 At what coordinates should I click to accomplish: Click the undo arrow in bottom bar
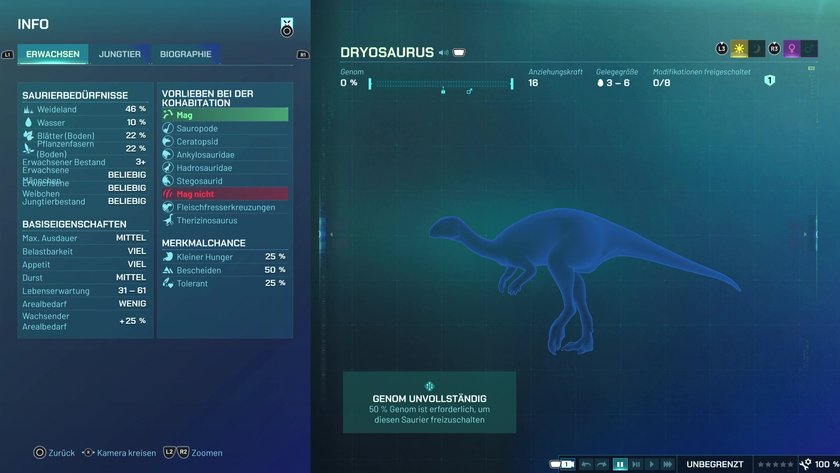point(586,464)
